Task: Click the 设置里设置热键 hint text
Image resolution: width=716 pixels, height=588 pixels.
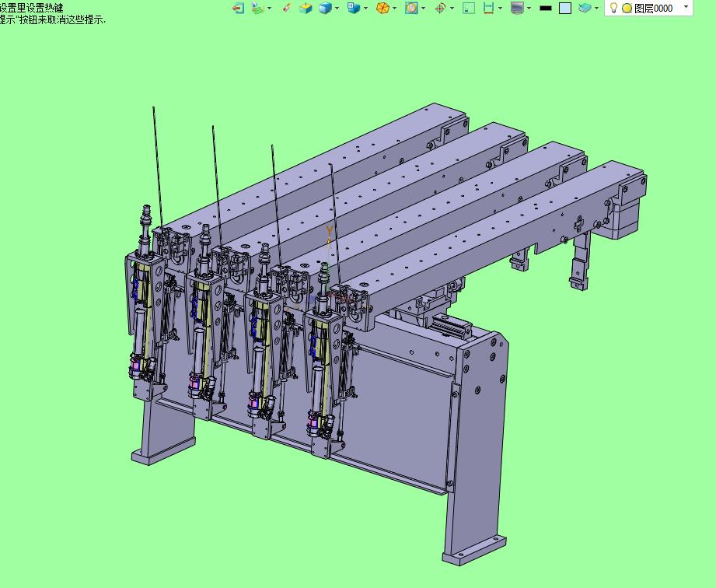Action: (x=32, y=8)
